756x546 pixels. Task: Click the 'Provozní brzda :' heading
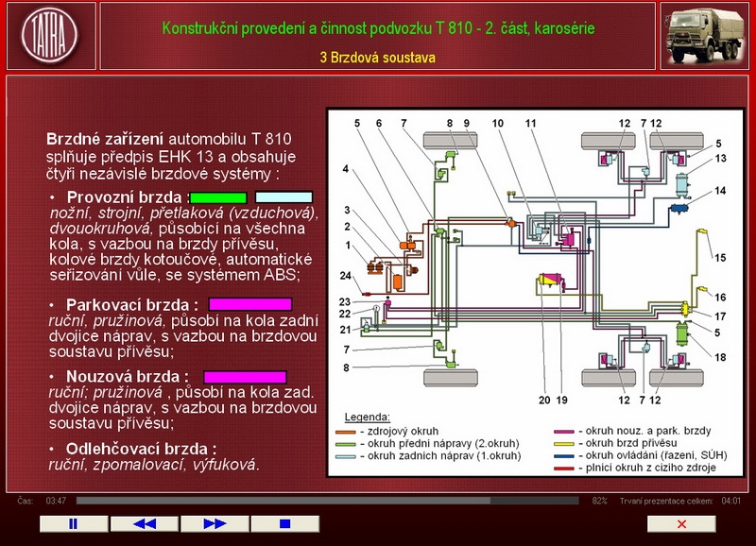(x=128, y=197)
